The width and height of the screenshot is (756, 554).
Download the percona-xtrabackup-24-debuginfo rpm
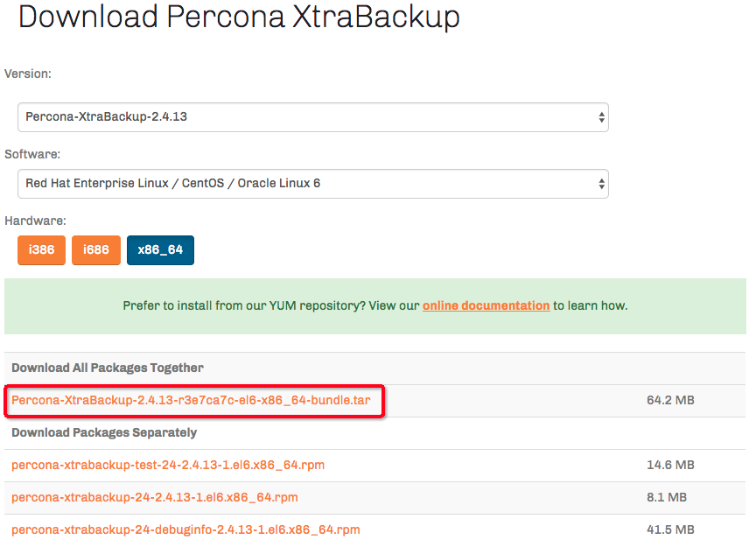(x=185, y=530)
